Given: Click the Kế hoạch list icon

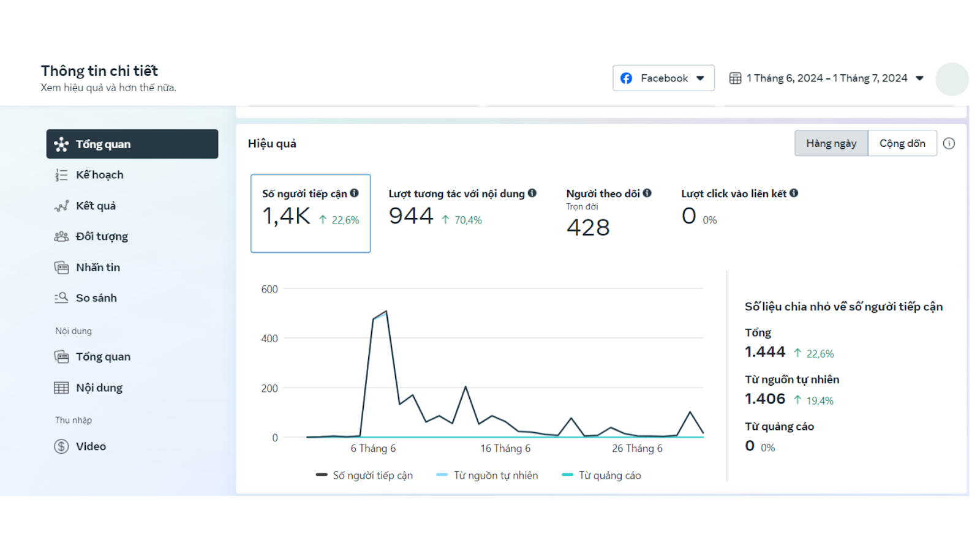Looking at the screenshot, I should pos(61,175).
